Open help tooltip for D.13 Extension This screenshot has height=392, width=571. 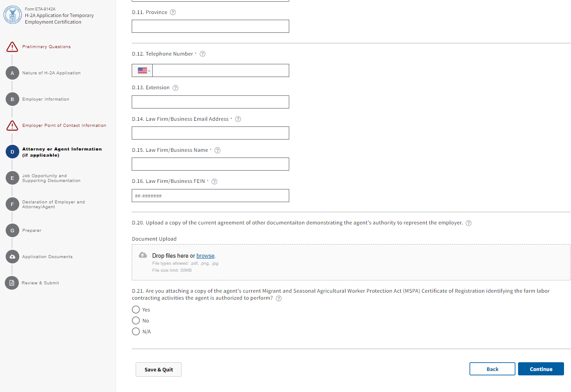point(175,88)
